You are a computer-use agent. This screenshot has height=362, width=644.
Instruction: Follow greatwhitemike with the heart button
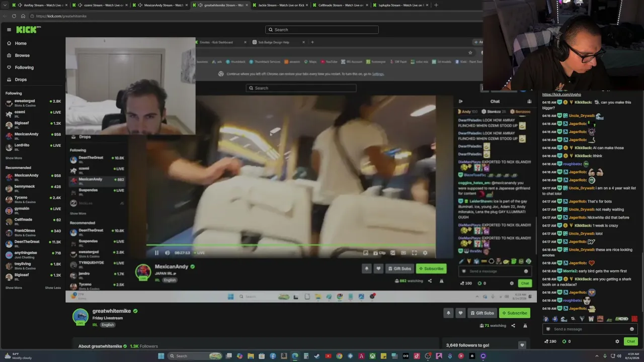[460, 313]
